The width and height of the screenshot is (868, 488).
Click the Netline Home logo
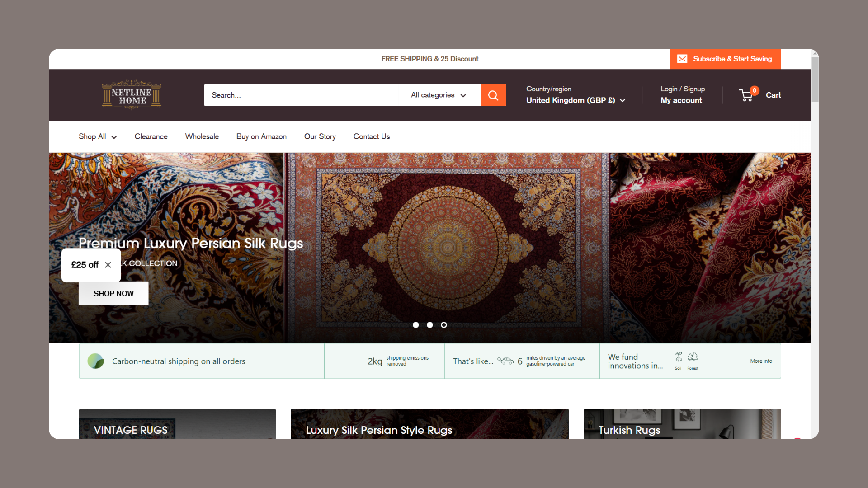132,95
